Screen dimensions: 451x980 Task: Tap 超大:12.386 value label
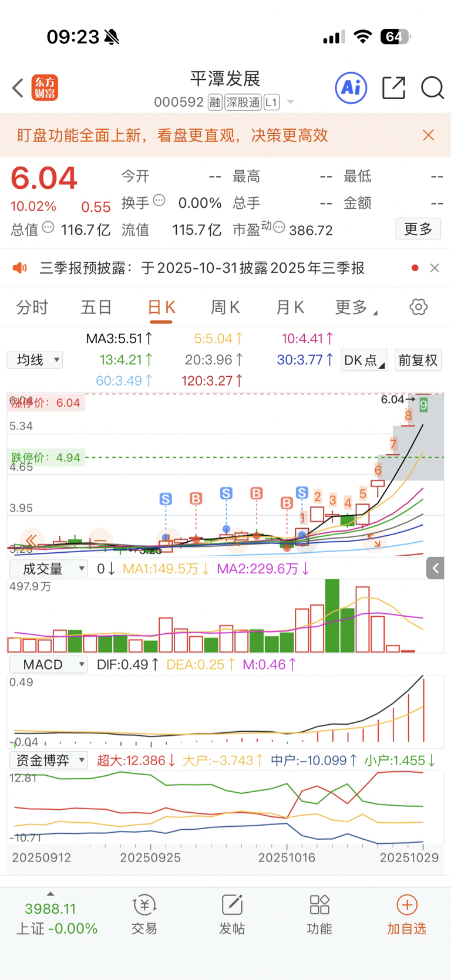[x=136, y=761]
